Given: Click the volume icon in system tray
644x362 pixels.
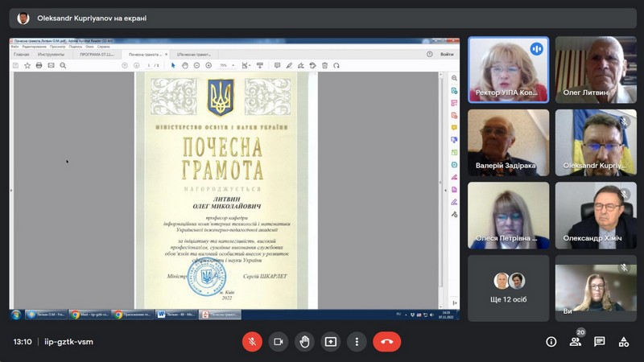Looking at the screenshot, I should point(431,315).
